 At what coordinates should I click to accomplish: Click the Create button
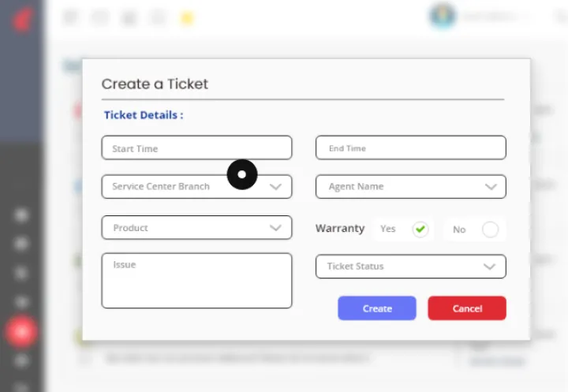click(377, 308)
